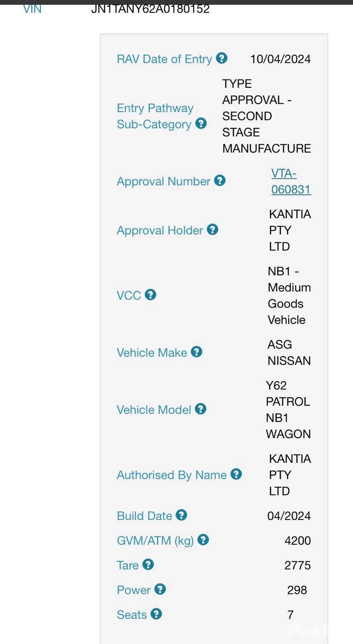Viewport: 353px width, 644px height.
Task: Open help icon for GVM/ATM (kg)
Action: 203,540
